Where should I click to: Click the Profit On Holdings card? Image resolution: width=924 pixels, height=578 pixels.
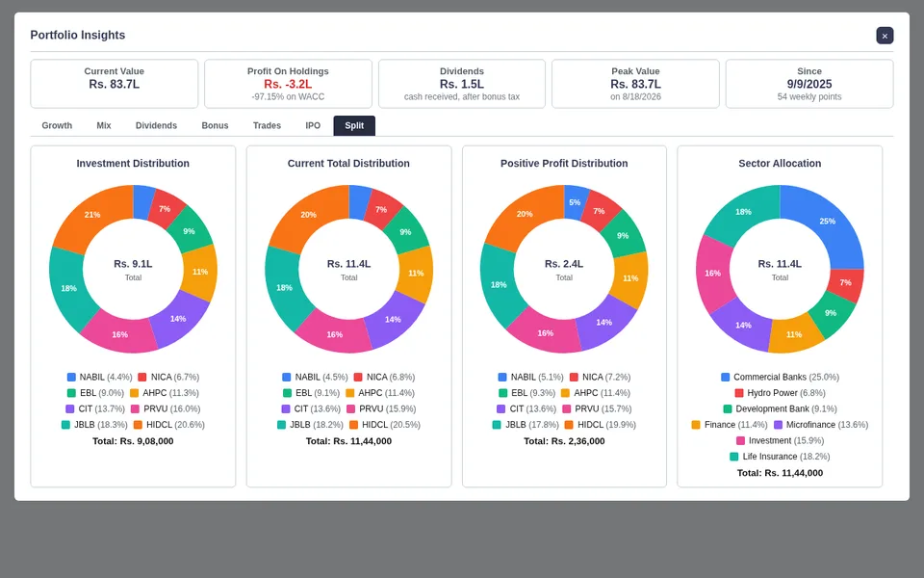click(288, 84)
